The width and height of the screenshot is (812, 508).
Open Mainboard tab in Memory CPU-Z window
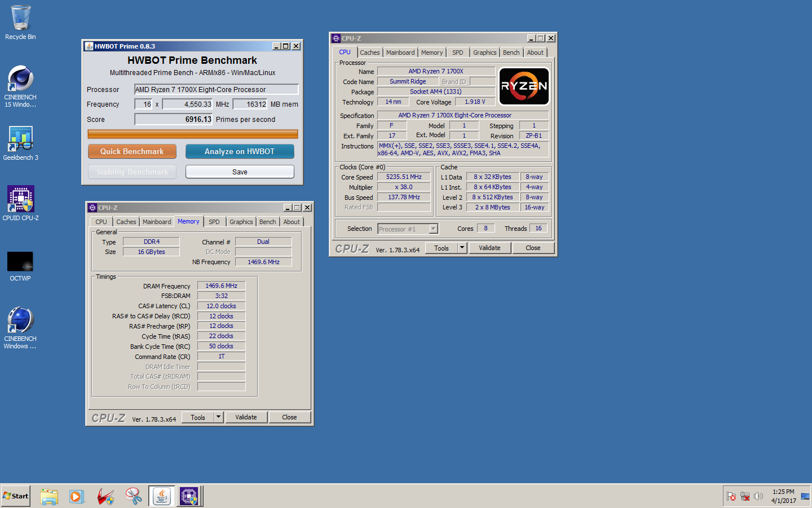click(x=157, y=222)
